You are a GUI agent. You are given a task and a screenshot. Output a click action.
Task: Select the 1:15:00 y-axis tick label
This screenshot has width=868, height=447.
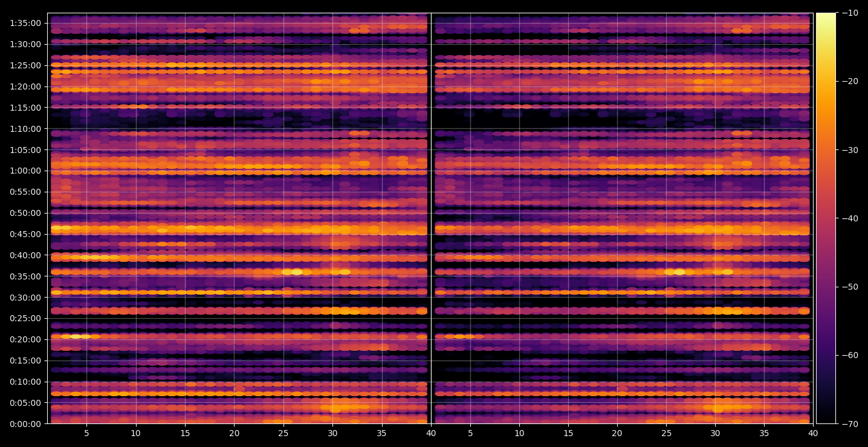[x=25, y=108]
